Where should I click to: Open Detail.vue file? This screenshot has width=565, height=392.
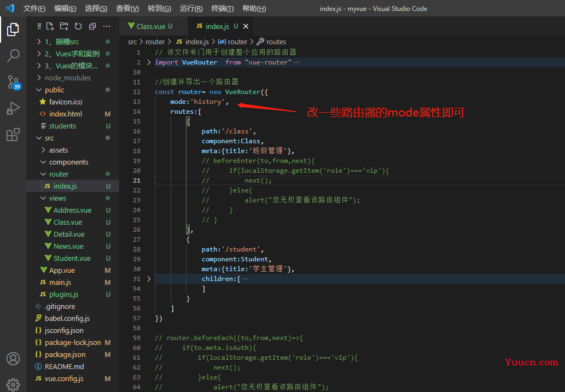coord(73,234)
